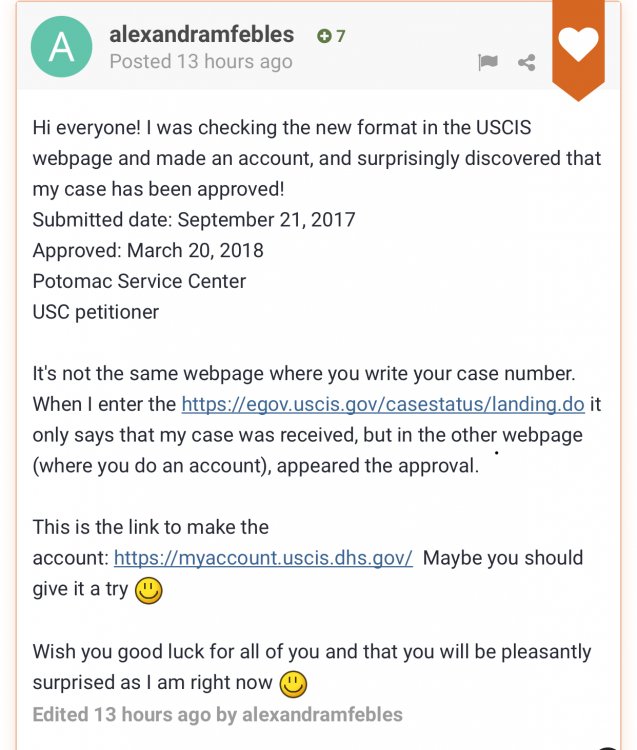Screen dimensions: 637x750
Task: Click the "Edited 13 hours ago" note
Action: pos(218,715)
